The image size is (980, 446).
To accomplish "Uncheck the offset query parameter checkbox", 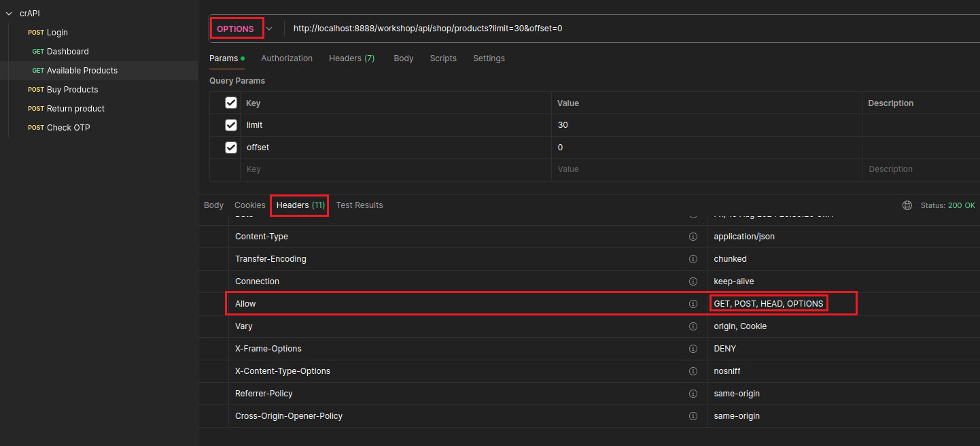I will 231,148.
